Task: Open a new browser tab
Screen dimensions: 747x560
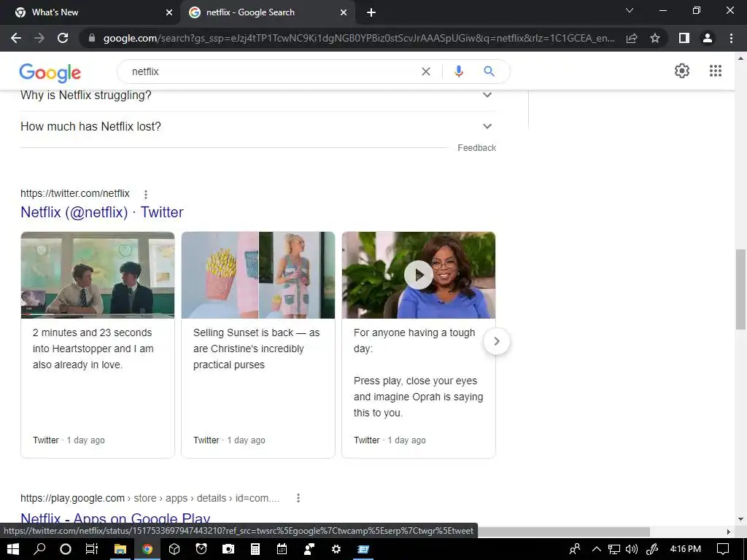Action: tap(371, 12)
